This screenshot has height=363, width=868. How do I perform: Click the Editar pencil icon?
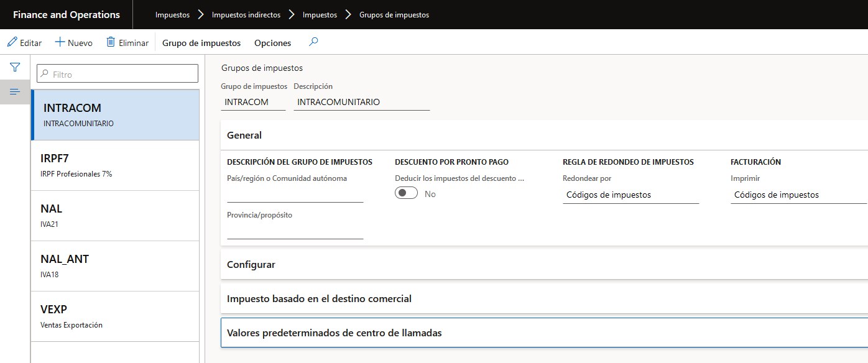12,42
